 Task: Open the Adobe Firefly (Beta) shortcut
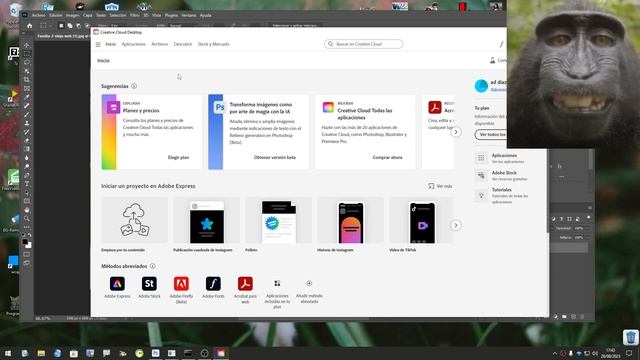pos(181,284)
